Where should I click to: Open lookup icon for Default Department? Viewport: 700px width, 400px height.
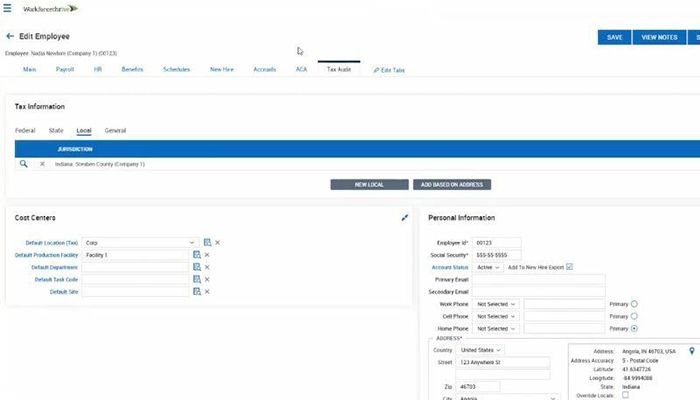tap(197, 267)
